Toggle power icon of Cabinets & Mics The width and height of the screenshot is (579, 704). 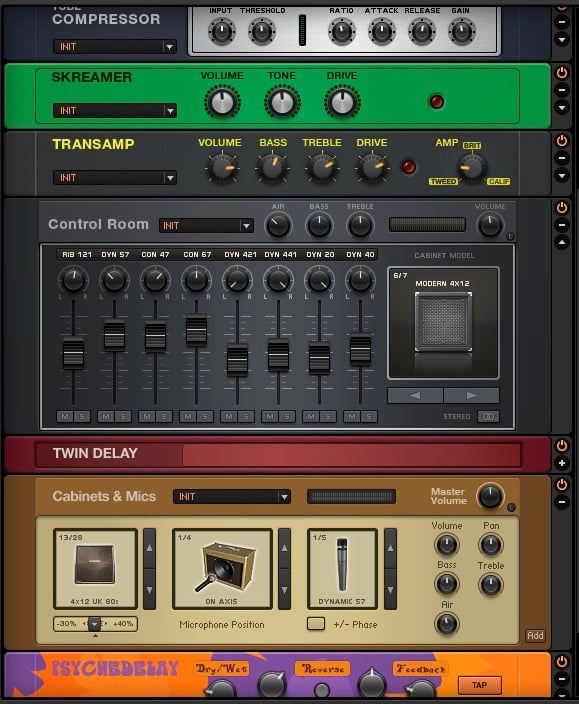561,484
